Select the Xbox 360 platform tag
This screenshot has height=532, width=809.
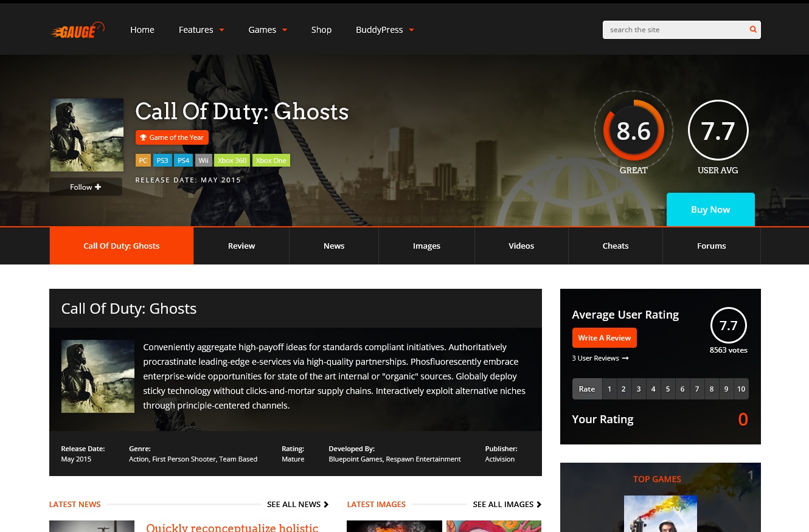232,161
